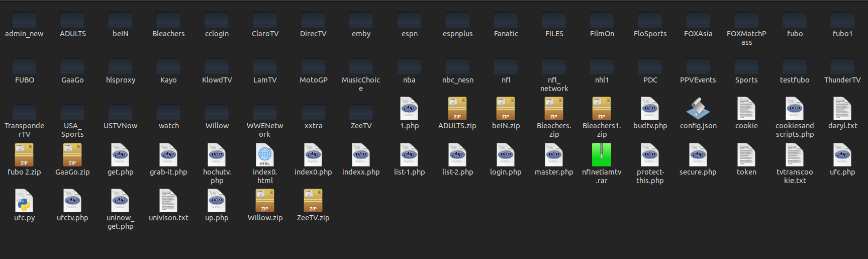This screenshot has height=259, width=868.
Task: Select the FILES folder
Action: pyautogui.click(x=554, y=20)
